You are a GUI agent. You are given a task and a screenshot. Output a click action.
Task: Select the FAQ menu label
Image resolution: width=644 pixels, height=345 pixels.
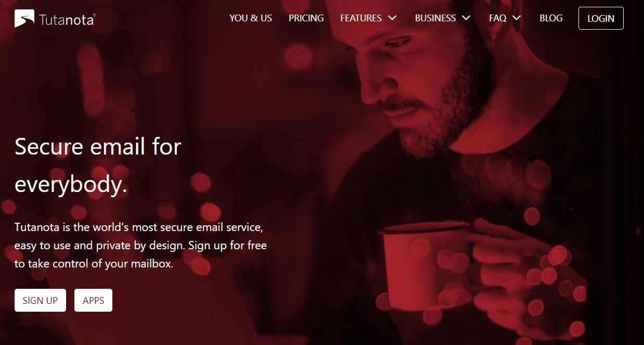498,18
